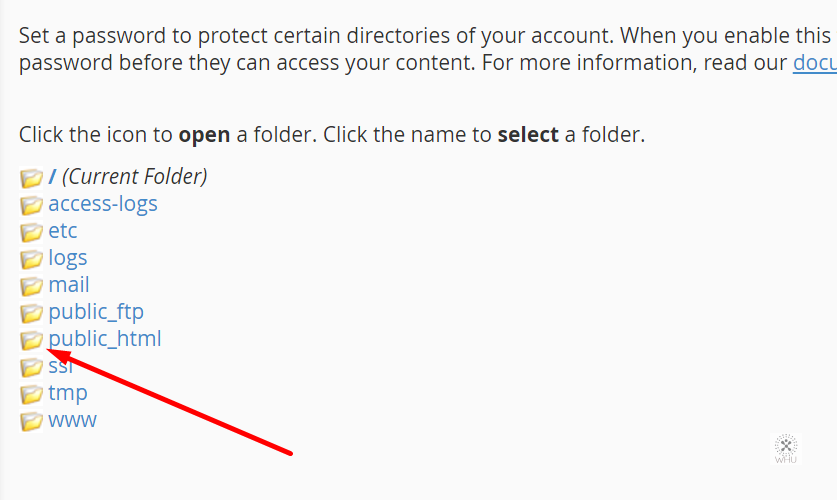Open the www folder icon
The width and height of the screenshot is (837, 500).
tap(31, 421)
